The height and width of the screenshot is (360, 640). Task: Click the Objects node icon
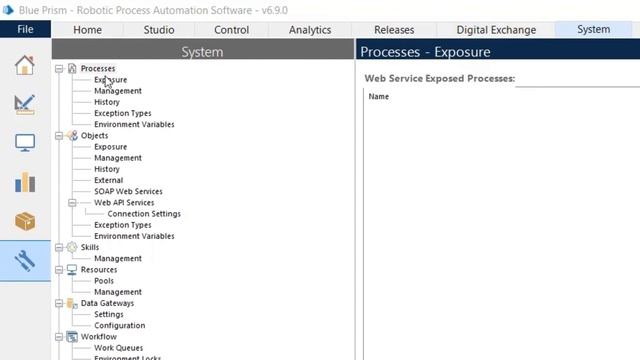(72, 135)
